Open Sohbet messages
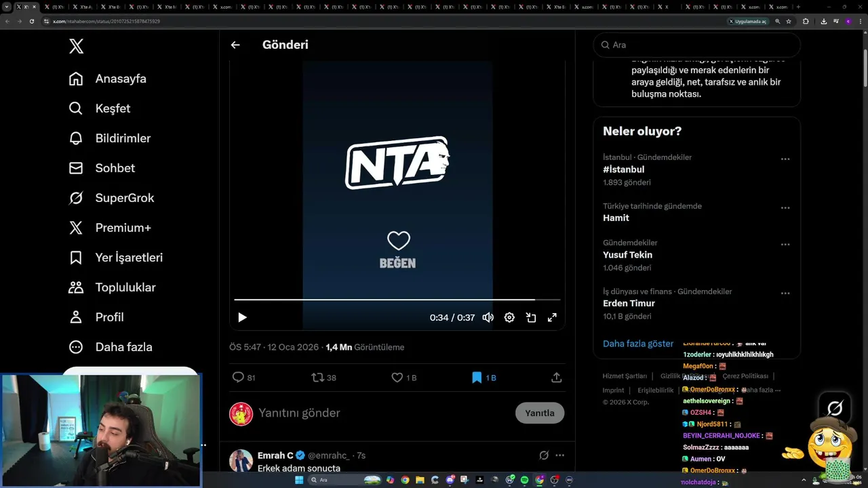This screenshot has height=488, width=868. tap(102, 168)
